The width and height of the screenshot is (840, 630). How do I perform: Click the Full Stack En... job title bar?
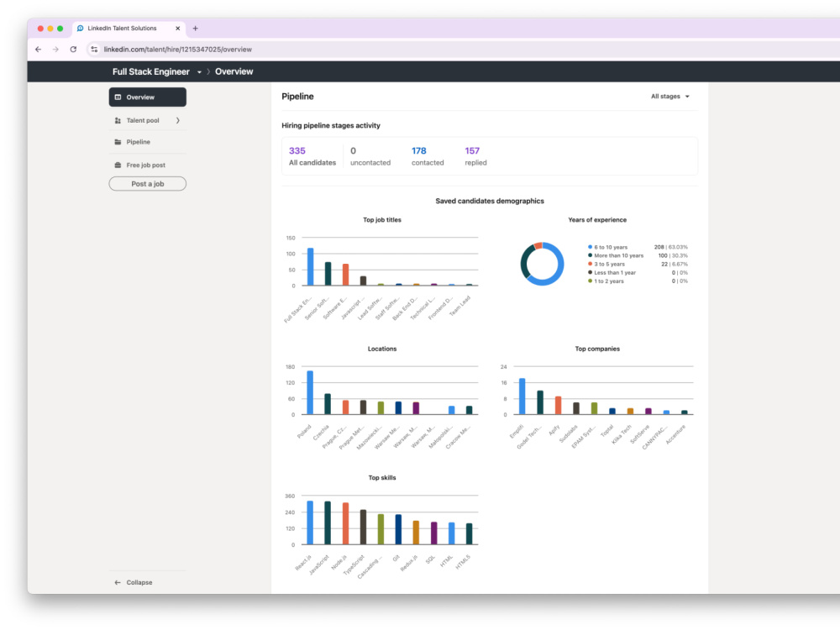(310, 267)
